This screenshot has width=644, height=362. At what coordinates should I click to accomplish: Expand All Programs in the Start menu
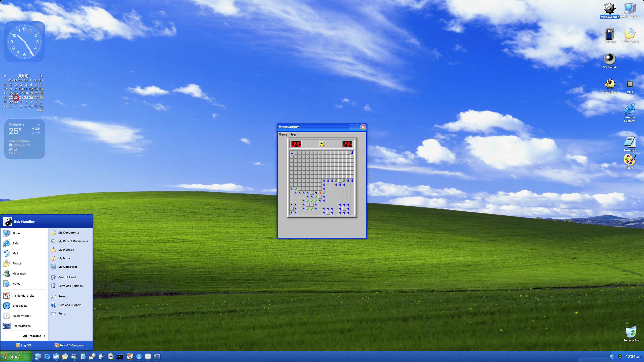(34, 336)
